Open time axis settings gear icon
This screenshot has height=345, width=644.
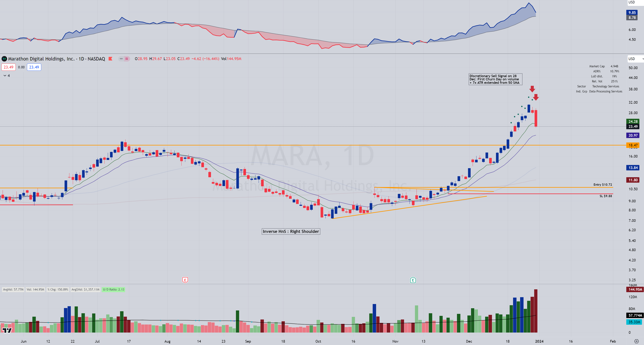click(x=637, y=341)
